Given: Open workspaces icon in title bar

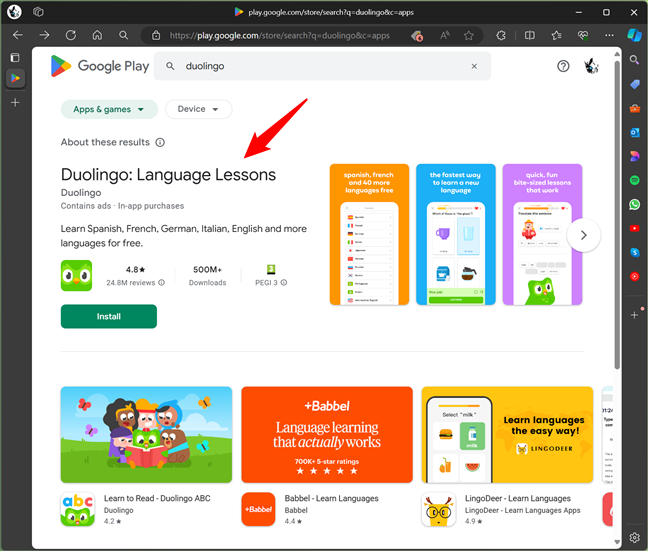Looking at the screenshot, I should tap(38, 12).
